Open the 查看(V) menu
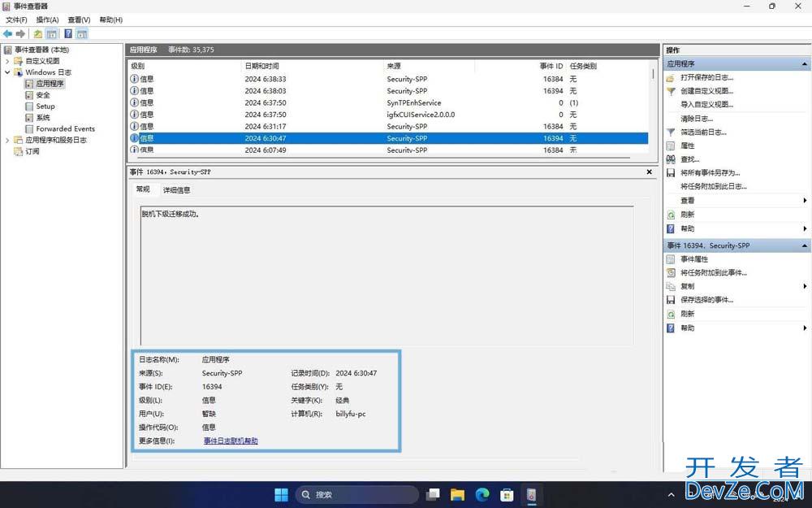Image resolution: width=812 pixels, height=508 pixels. click(x=80, y=20)
